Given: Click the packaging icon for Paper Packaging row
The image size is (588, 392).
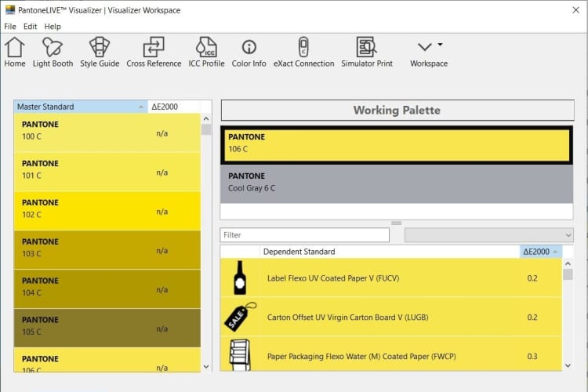Looking at the screenshot, I should [x=240, y=355].
